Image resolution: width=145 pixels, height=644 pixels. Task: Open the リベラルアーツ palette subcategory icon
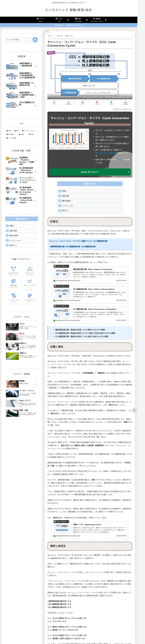click(x=30, y=298)
